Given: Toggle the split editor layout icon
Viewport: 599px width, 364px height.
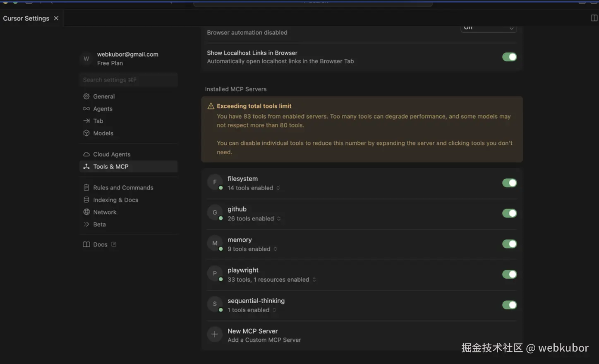Looking at the screenshot, I should click(x=594, y=18).
